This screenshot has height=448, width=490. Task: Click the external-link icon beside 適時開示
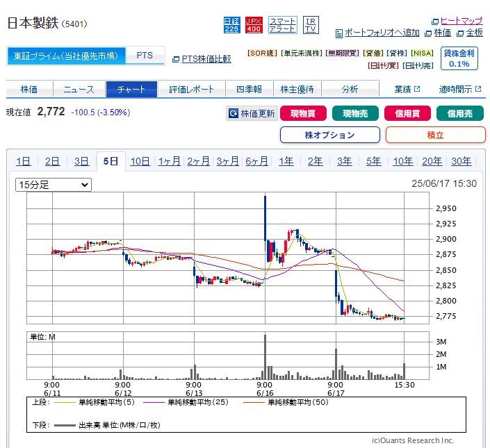click(x=478, y=89)
